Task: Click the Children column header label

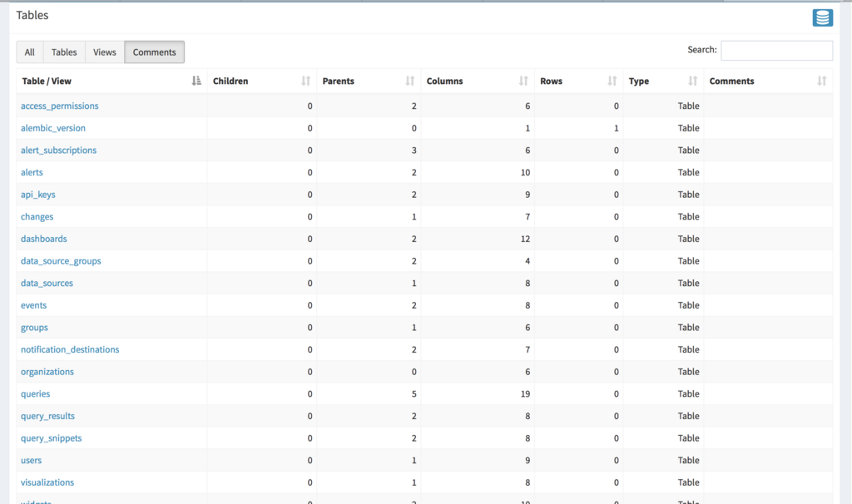Action: [x=230, y=81]
